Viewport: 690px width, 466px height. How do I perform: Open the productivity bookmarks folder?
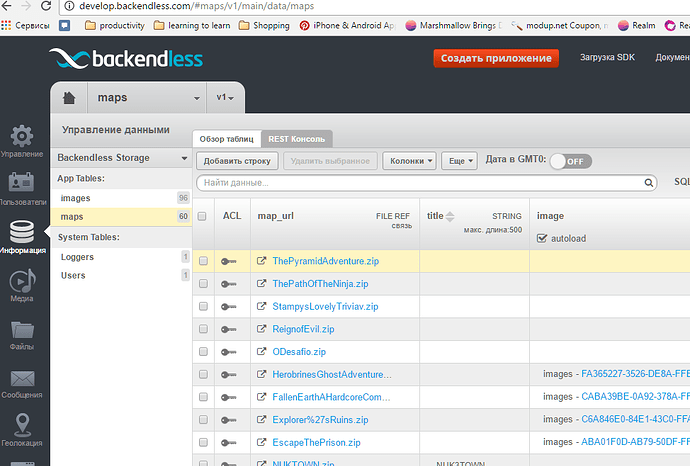click(115, 26)
